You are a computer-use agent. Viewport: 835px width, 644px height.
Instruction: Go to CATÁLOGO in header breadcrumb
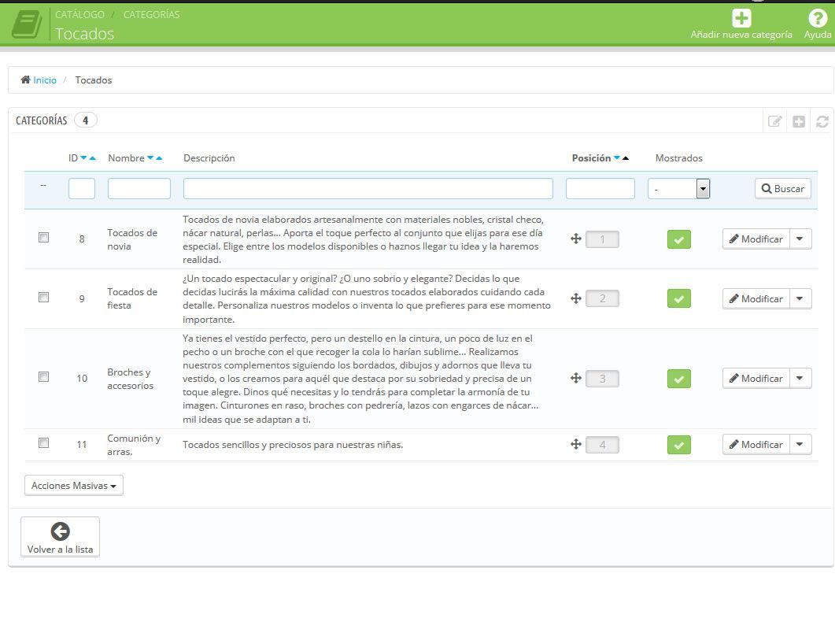79,14
